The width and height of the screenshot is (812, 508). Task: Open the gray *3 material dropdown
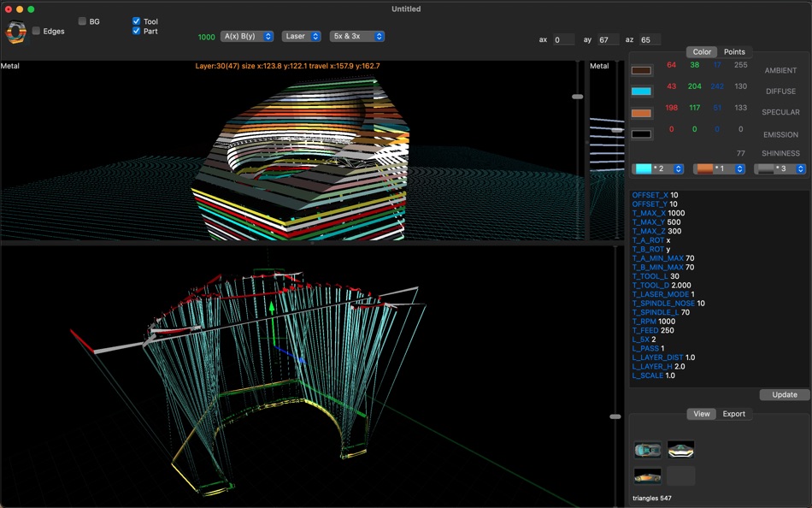click(x=780, y=169)
